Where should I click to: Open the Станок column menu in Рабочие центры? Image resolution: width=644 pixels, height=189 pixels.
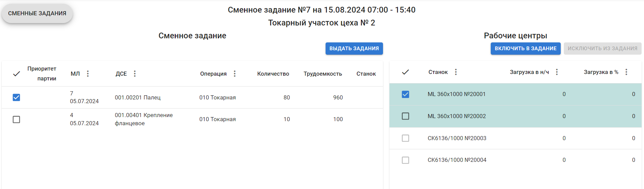[x=456, y=72]
